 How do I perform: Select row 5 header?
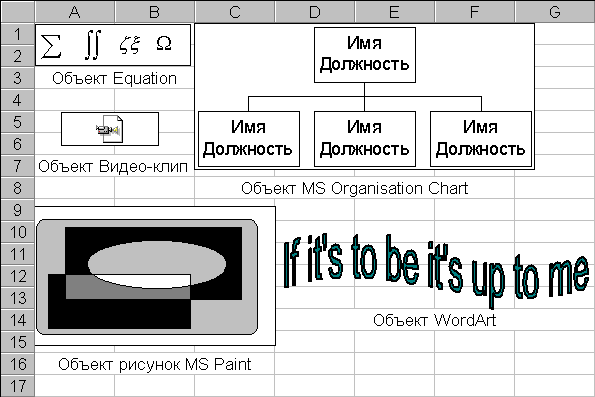point(17,122)
